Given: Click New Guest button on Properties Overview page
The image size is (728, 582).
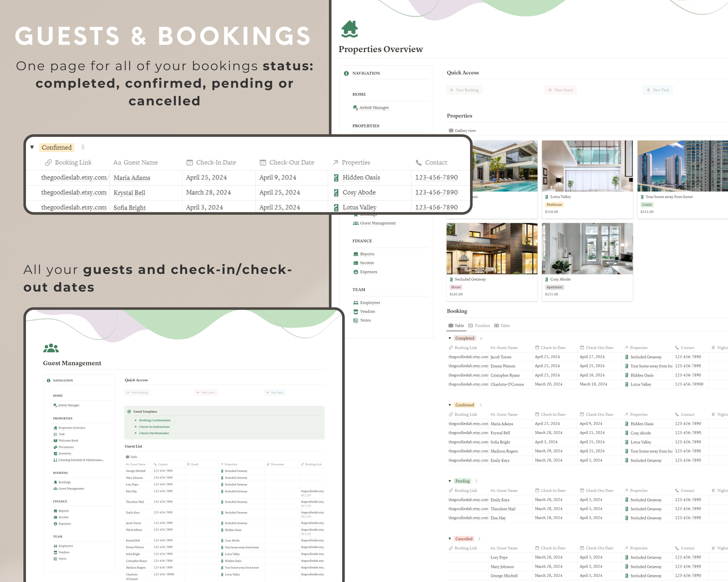Looking at the screenshot, I should click(x=560, y=90).
